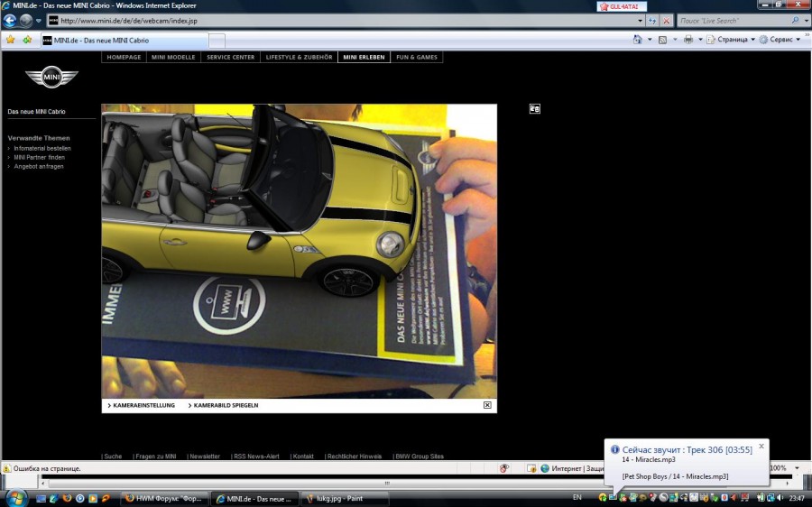Open the Страница menu
This screenshot has width=812, height=507.
pos(731,40)
